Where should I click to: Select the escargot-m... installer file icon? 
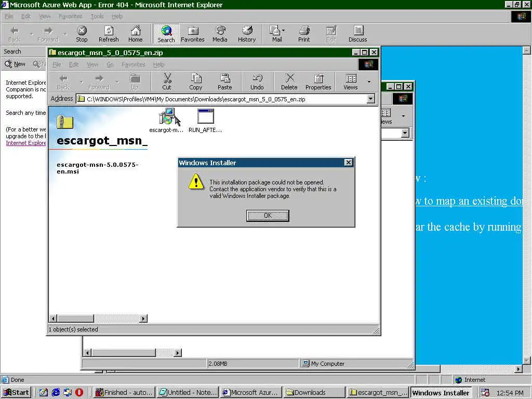click(x=166, y=121)
